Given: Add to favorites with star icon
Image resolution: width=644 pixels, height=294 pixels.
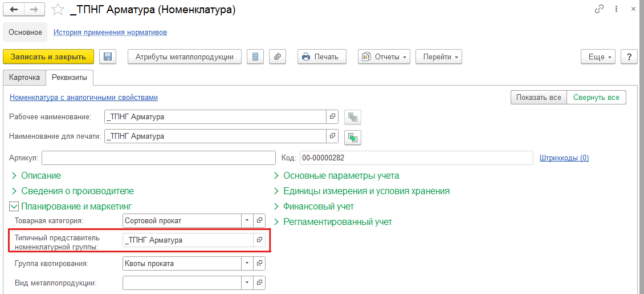Looking at the screenshot, I should click(58, 10).
